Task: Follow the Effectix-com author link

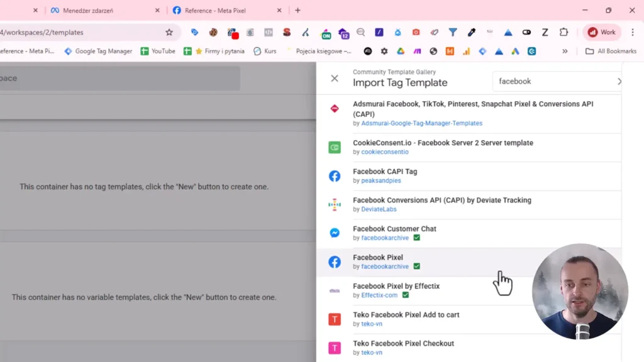Action: coord(379,295)
